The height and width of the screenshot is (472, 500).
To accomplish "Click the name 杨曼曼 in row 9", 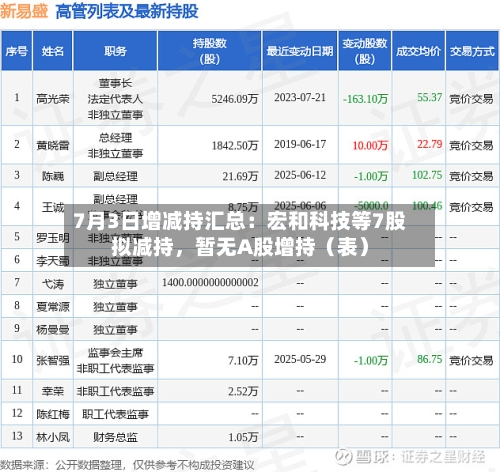I will pos(53,330).
